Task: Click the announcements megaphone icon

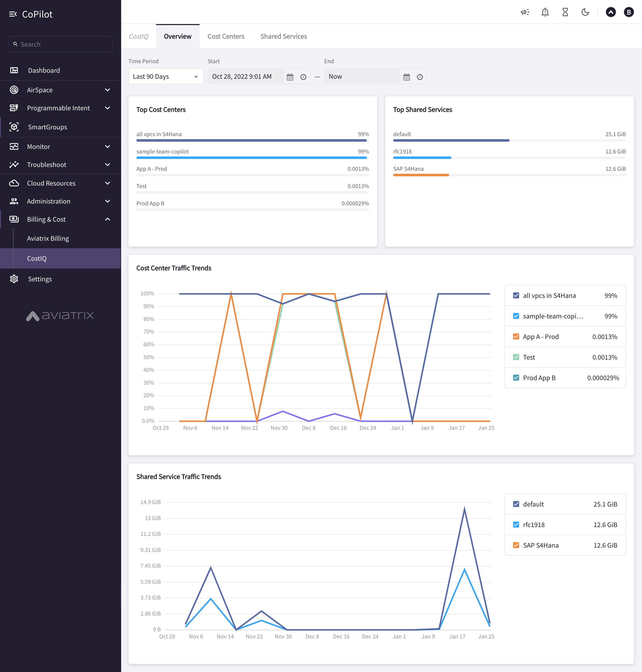Action: click(x=525, y=12)
